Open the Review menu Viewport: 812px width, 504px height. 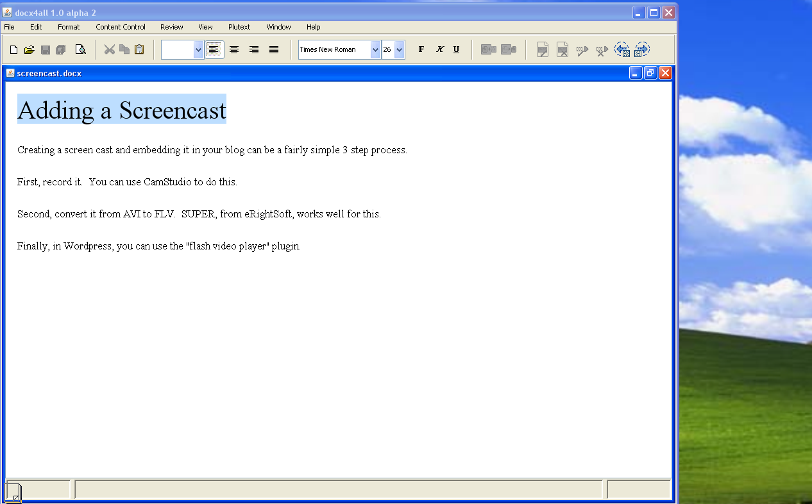(x=172, y=27)
